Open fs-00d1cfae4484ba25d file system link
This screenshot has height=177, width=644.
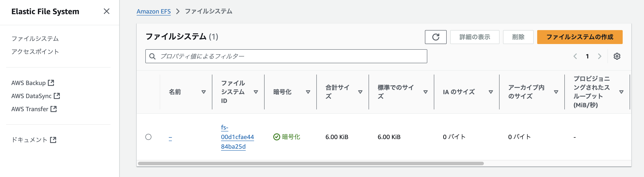click(x=237, y=137)
